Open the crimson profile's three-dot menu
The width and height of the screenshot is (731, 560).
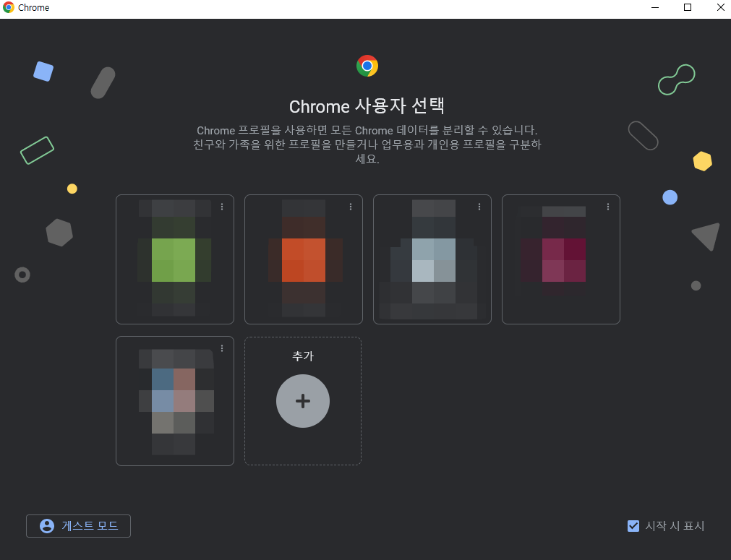(608, 206)
